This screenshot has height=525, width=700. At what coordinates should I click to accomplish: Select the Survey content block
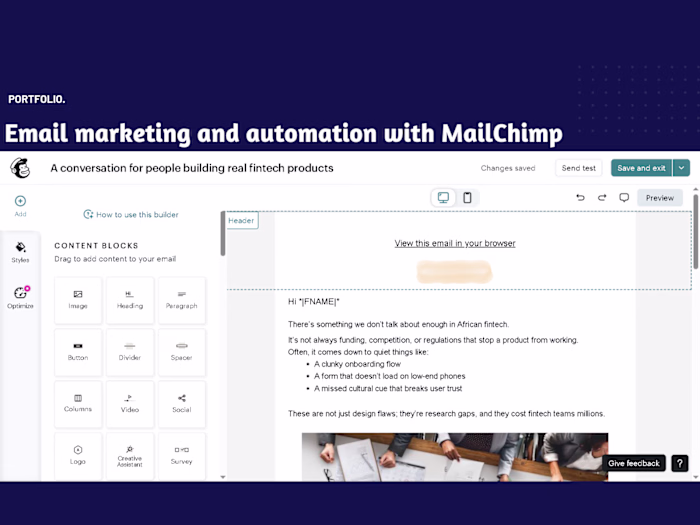[182, 455]
